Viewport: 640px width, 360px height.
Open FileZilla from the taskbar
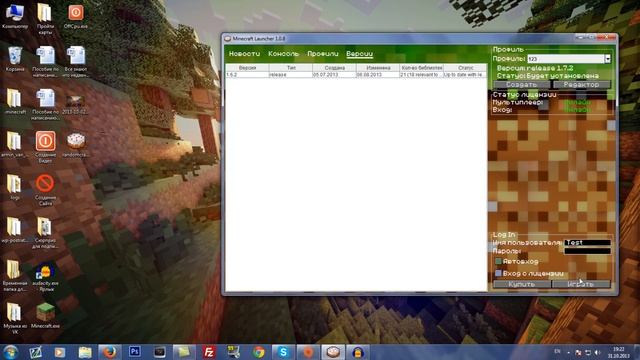click(209, 352)
